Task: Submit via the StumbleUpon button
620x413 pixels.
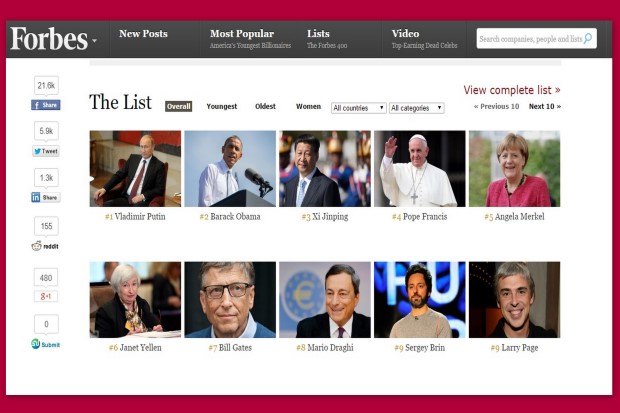Action: coord(45,344)
